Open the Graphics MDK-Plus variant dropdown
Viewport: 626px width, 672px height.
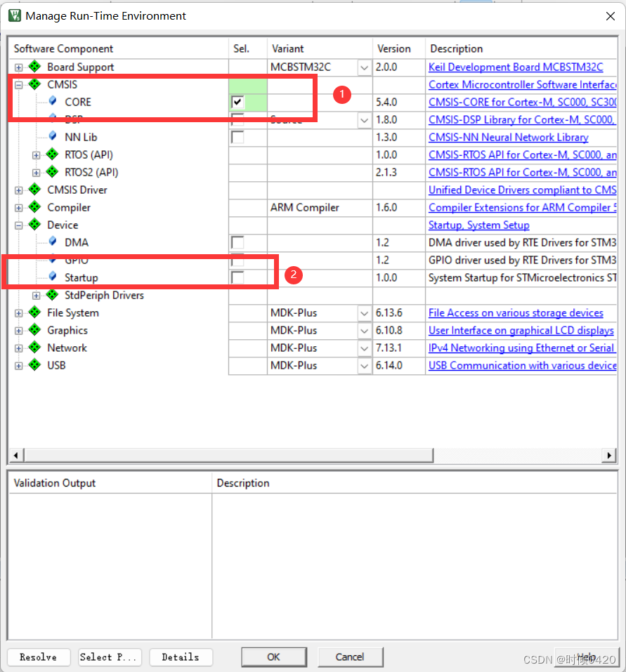364,331
